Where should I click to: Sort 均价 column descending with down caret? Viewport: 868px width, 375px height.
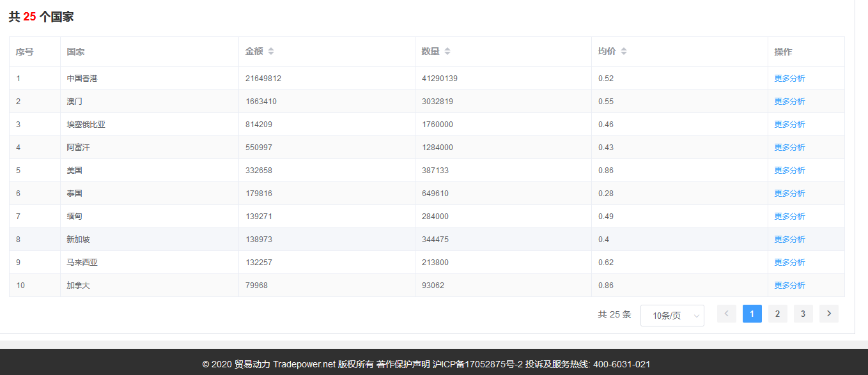(x=623, y=53)
